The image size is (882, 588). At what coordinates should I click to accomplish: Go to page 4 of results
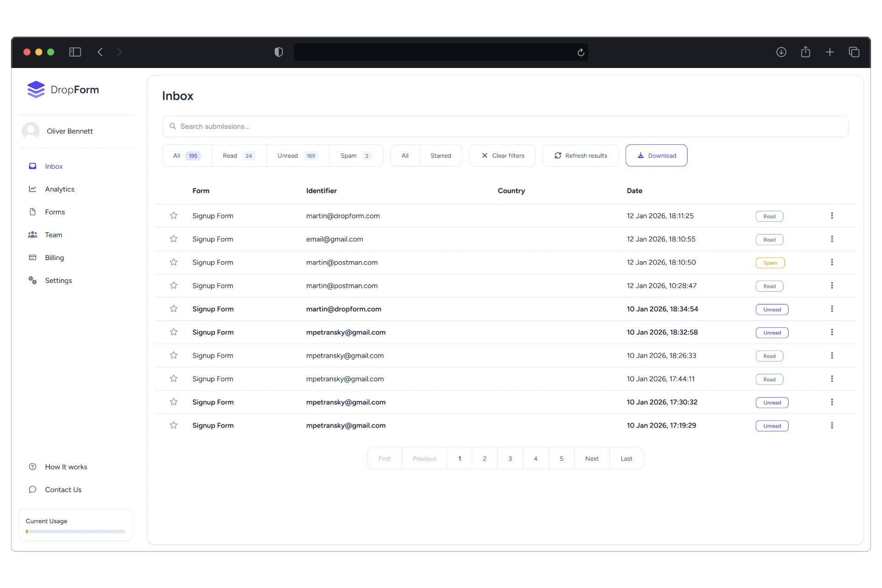pyautogui.click(x=536, y=458)
